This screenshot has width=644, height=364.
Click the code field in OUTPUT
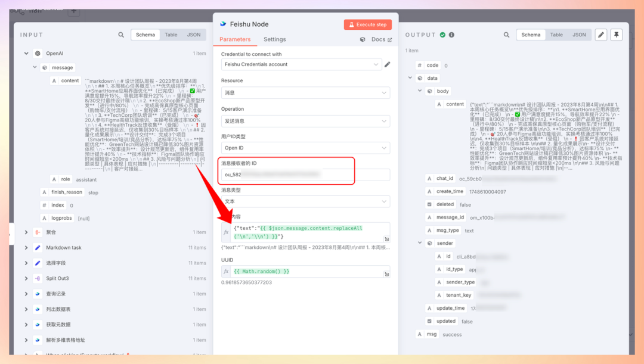[x=428, y=66]
